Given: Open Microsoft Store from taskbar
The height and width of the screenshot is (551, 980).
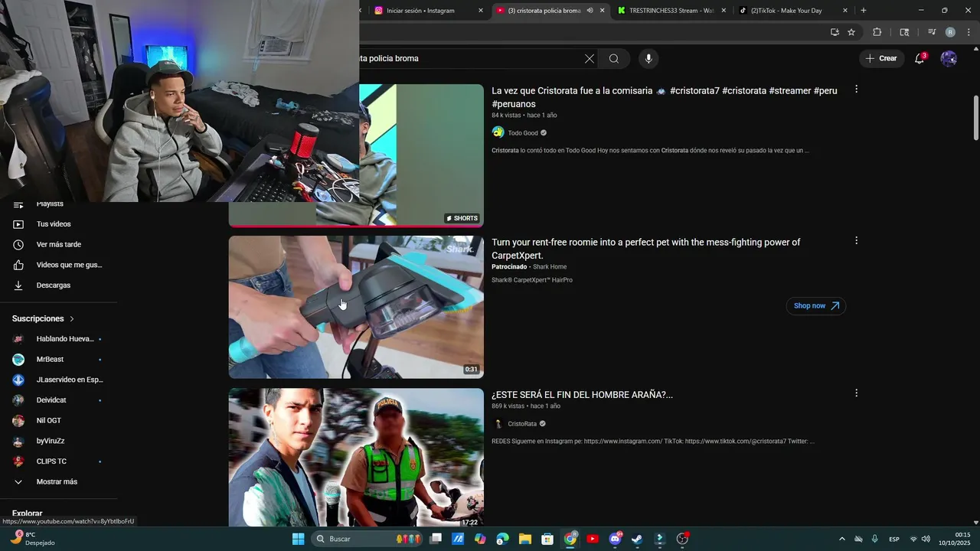Looking at the screenshot, I should point(547,539).
